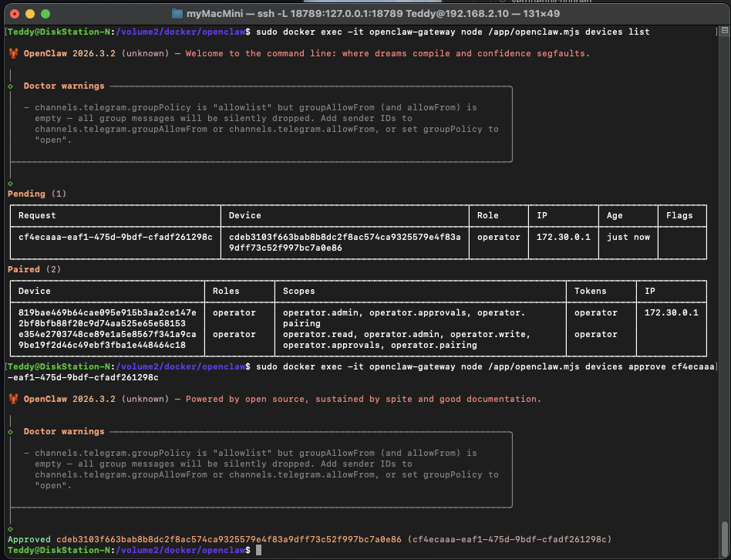Enter full screen with the green button
731x560 pixels.
(x=45, y=14)
